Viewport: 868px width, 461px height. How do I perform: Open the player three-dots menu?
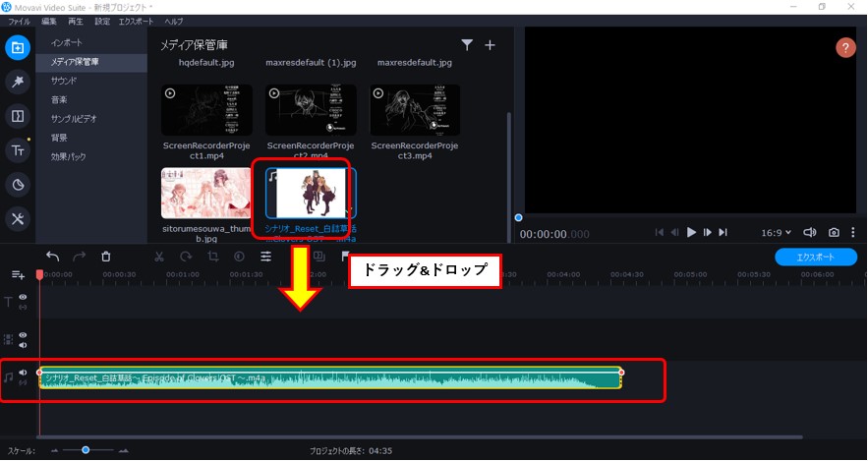pos(853,232)
